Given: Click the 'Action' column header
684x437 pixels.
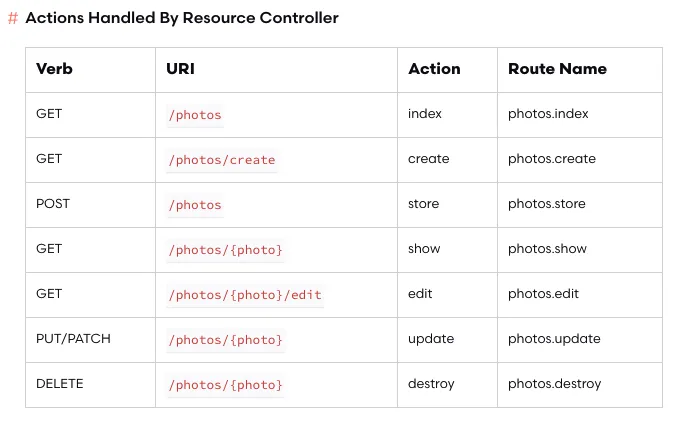Looking at the screenshot, I should pos(434,69).
